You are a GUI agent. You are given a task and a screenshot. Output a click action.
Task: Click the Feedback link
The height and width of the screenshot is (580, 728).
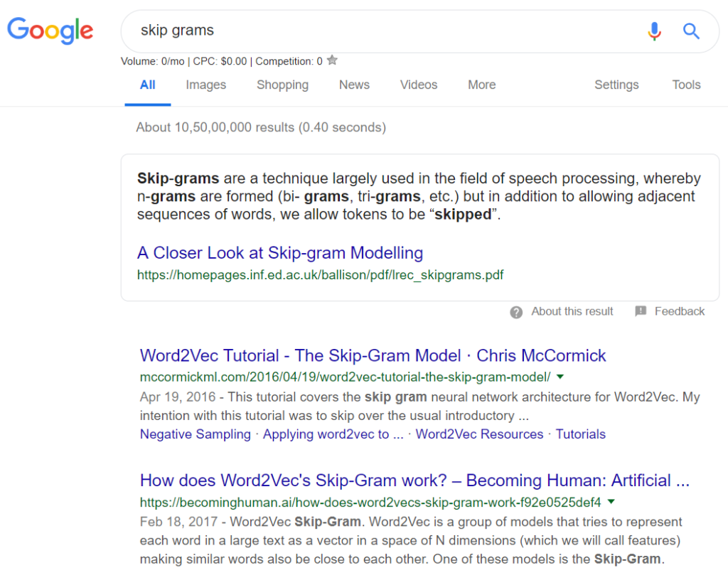click(679, 311)
